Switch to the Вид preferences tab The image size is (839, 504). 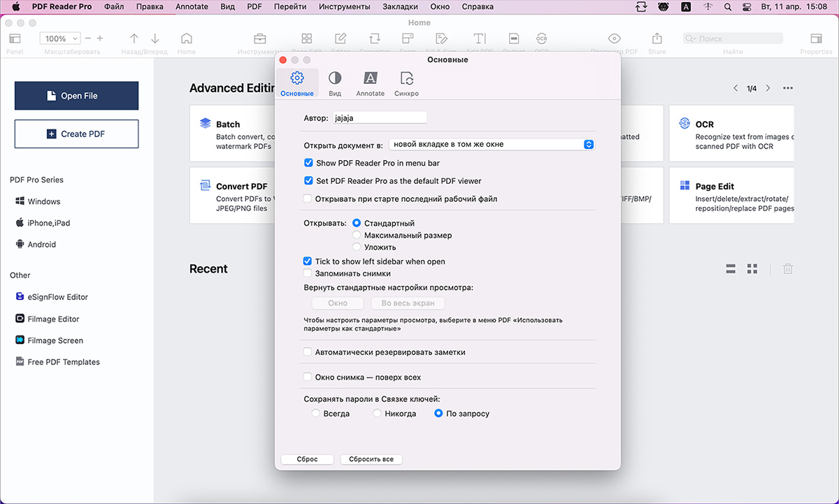pyautogui.click(x=335, y=83)
